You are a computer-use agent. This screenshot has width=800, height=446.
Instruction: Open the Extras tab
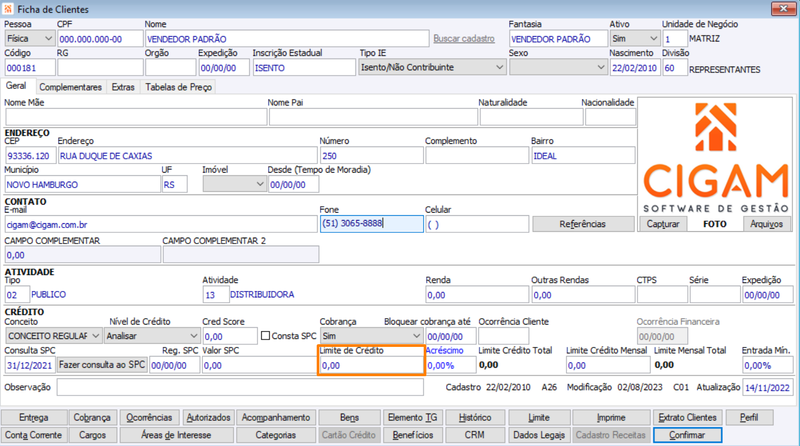click(123, 87)
